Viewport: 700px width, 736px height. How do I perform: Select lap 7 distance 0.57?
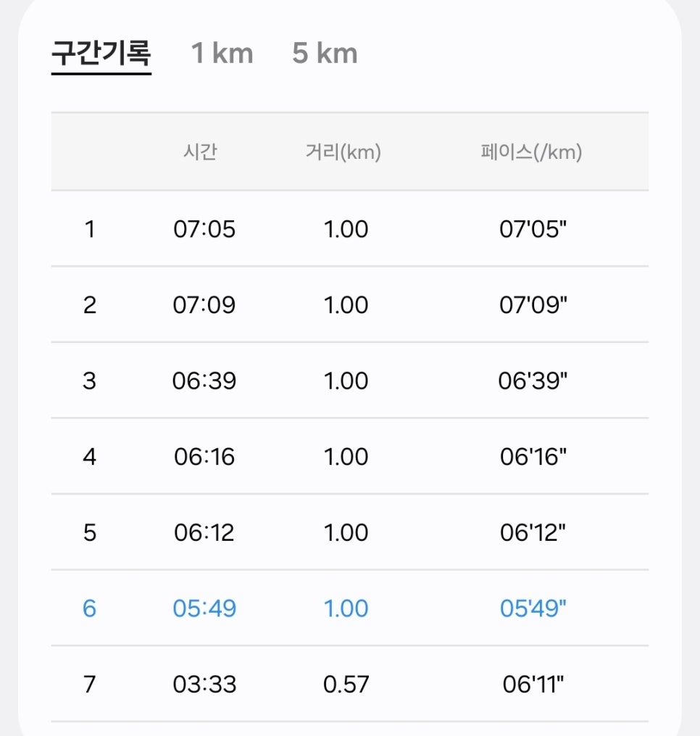[x=346, y=685]
